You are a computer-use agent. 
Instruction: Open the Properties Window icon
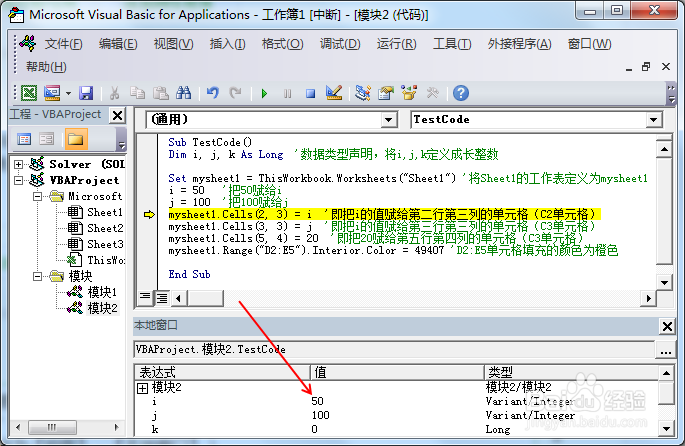point(386,93)
